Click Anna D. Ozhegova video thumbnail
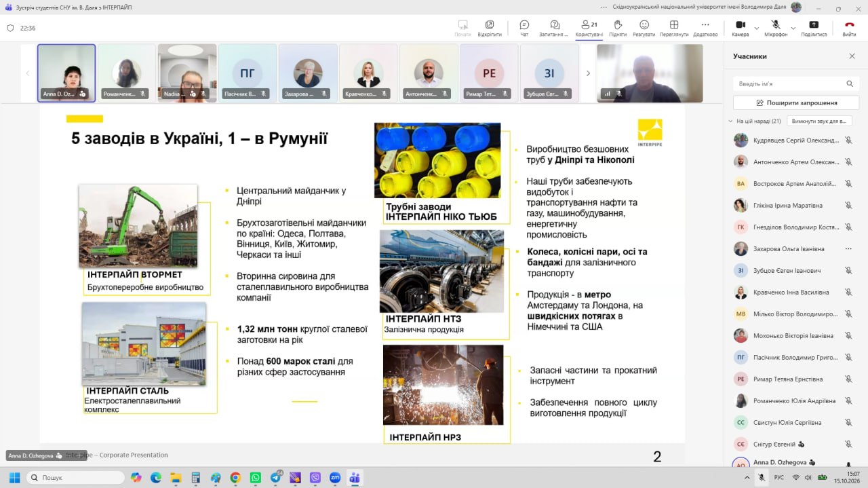 (66, 73)
